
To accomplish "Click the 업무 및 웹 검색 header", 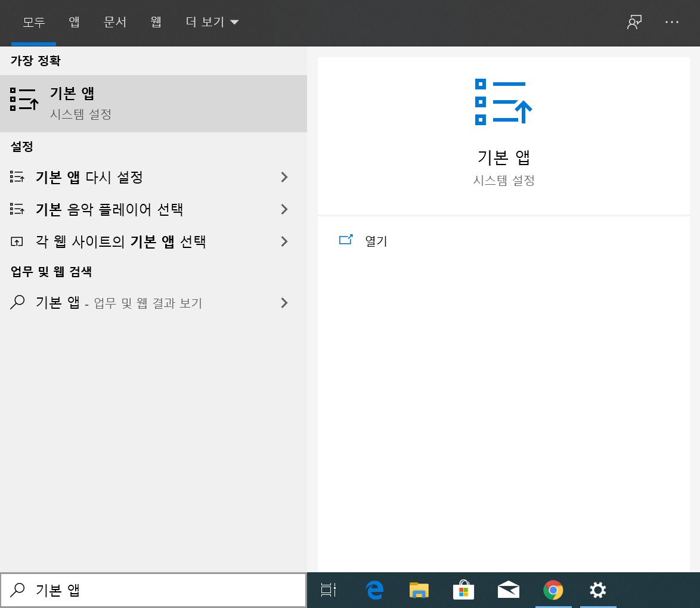I will coord(51,271).
